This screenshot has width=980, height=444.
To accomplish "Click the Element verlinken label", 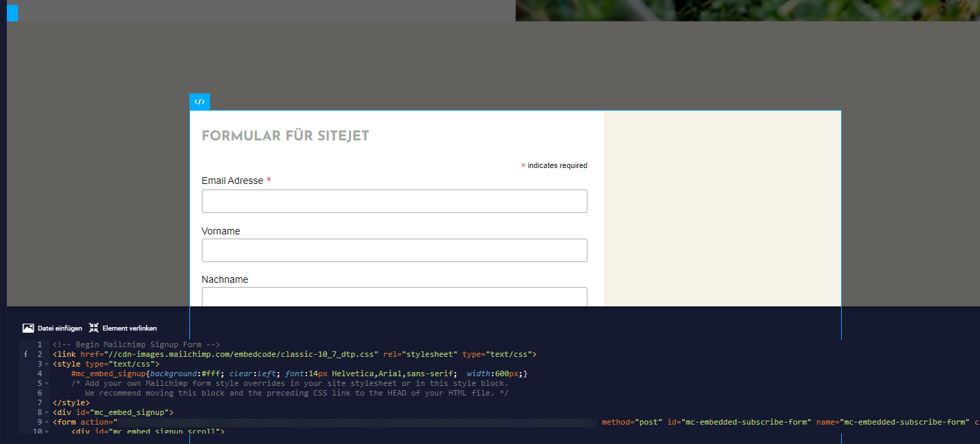I will click(130, 329).
